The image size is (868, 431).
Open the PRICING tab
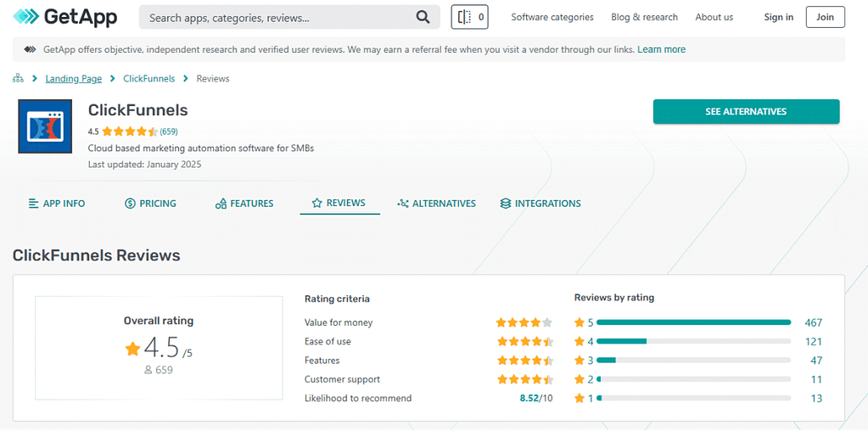[150, 204]
